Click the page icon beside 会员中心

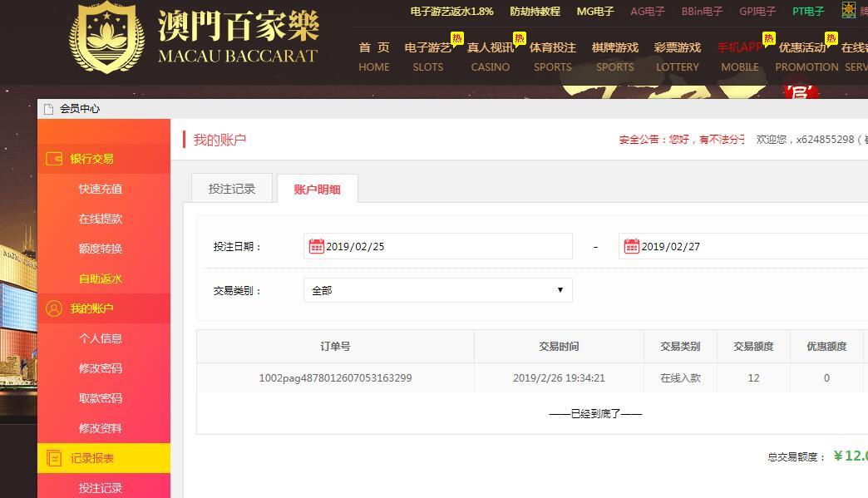pyautogui.click(x=48, y=109)
